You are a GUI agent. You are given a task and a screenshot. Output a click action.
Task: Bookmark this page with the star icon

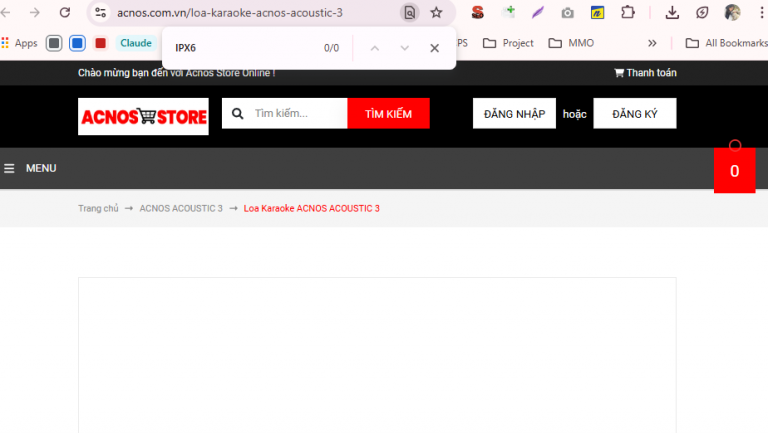pyautogui.click(x=436, y=13)
